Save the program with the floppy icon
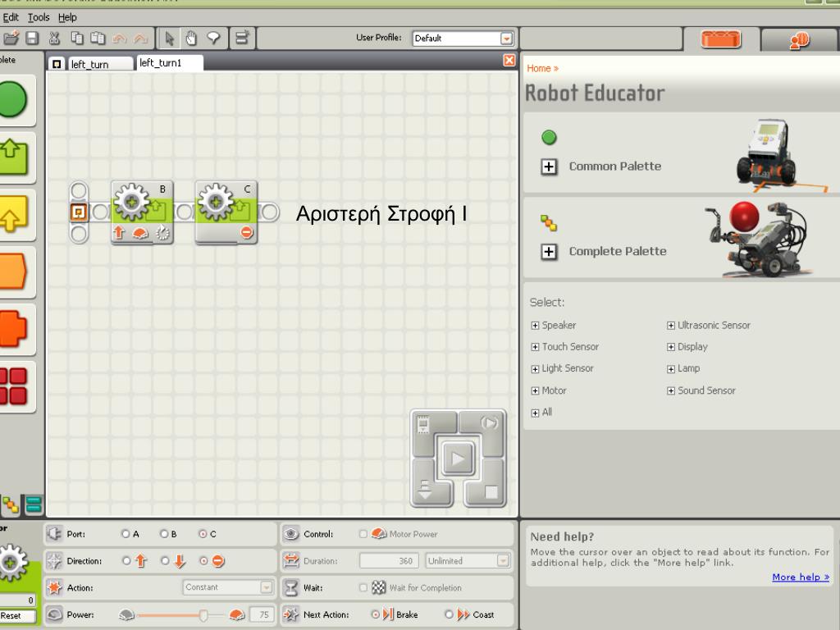 tap(32, 38)
